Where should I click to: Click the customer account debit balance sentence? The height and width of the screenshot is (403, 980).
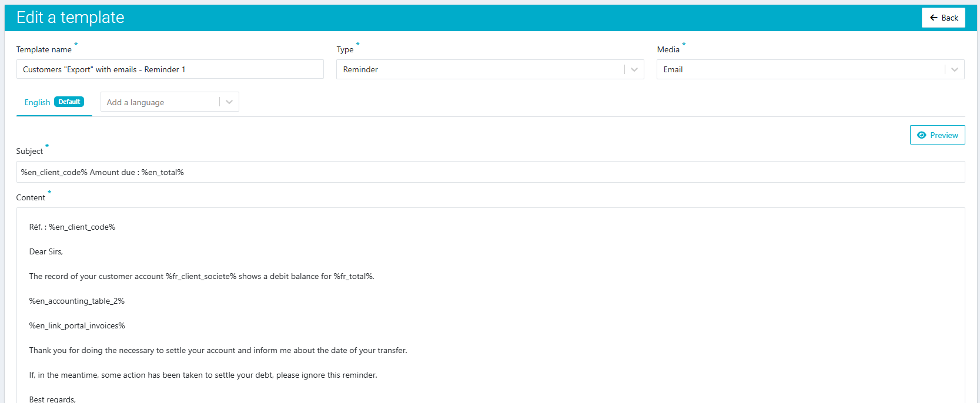coord(202,276)
